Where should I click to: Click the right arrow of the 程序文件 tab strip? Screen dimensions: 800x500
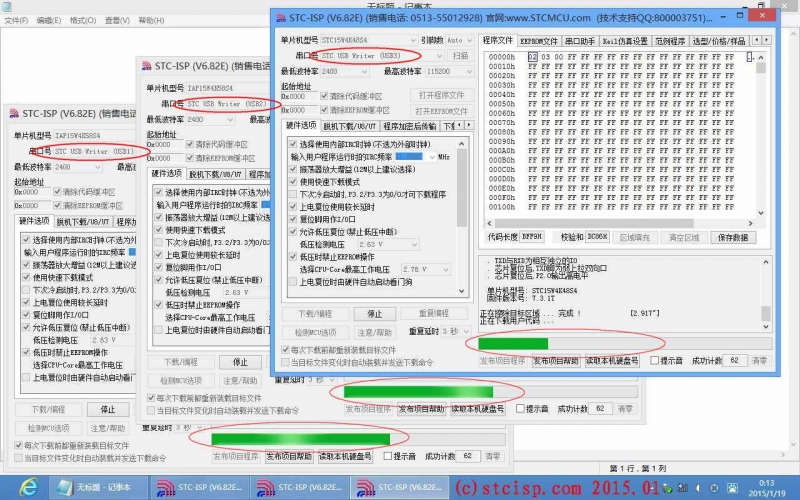tap(766, 41)
